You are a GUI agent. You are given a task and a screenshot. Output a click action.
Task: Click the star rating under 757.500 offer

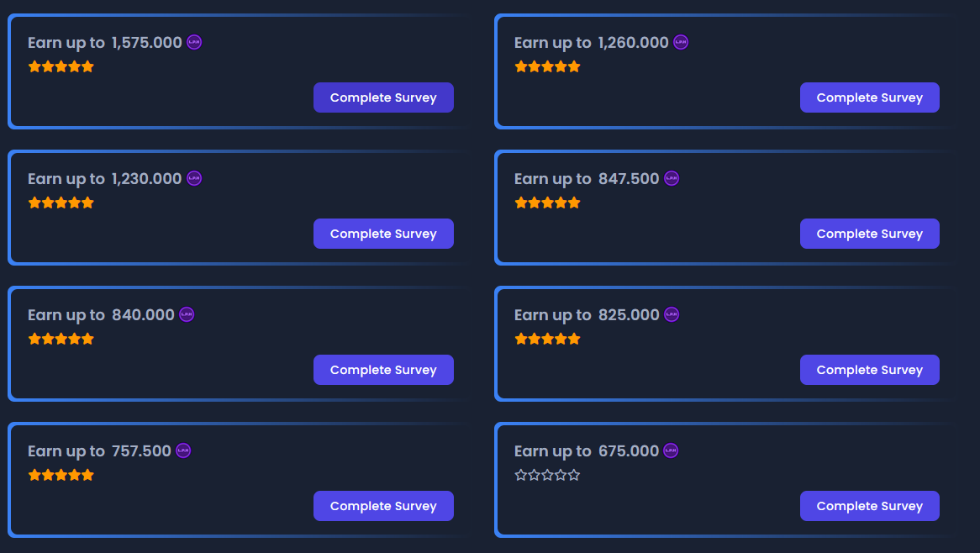coord(61,475)
